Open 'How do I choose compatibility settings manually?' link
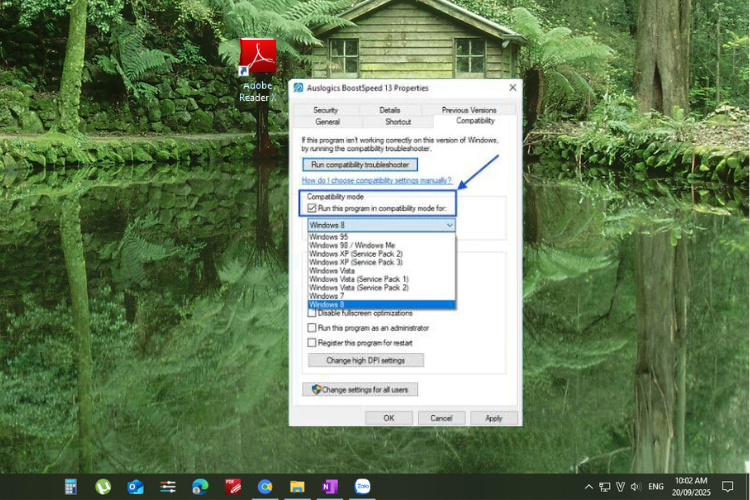Screen dimensions: 750x500 pos(376,180)
